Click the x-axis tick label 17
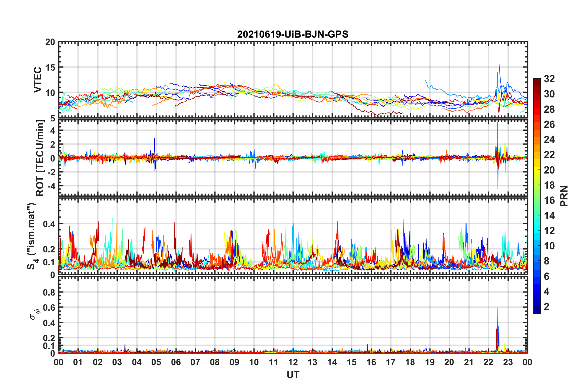 point(391,362)
